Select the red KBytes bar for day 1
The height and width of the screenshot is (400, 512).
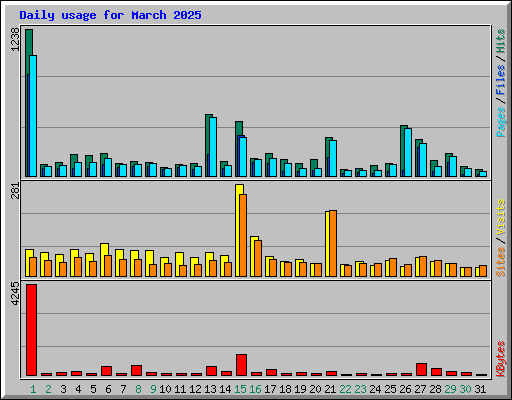pyautogui.click(x=31, y=330)
